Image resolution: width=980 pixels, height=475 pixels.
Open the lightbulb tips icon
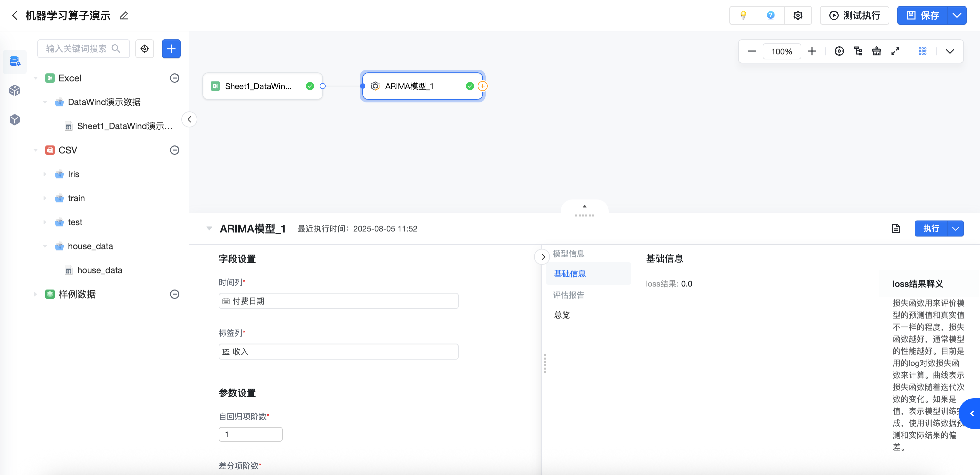(x=743, y=16)
